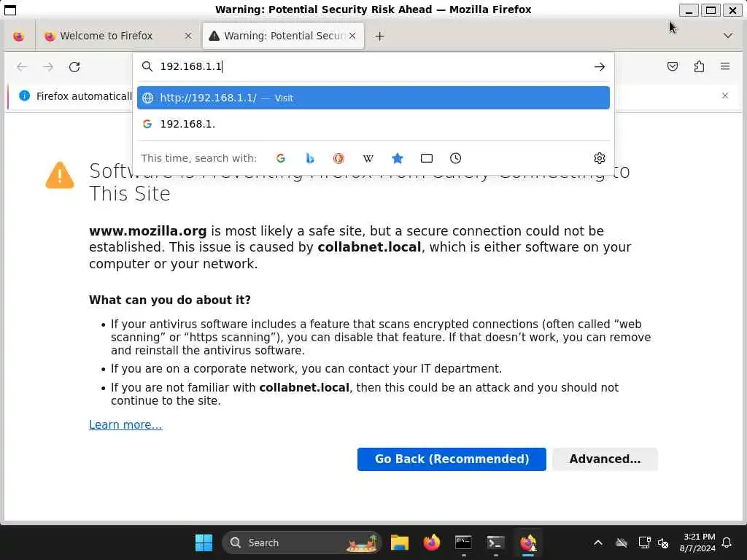The height and width of the screenshot is (560, 747).
Task: Search this time with Wikipedia
Action: tap(368, 158)
